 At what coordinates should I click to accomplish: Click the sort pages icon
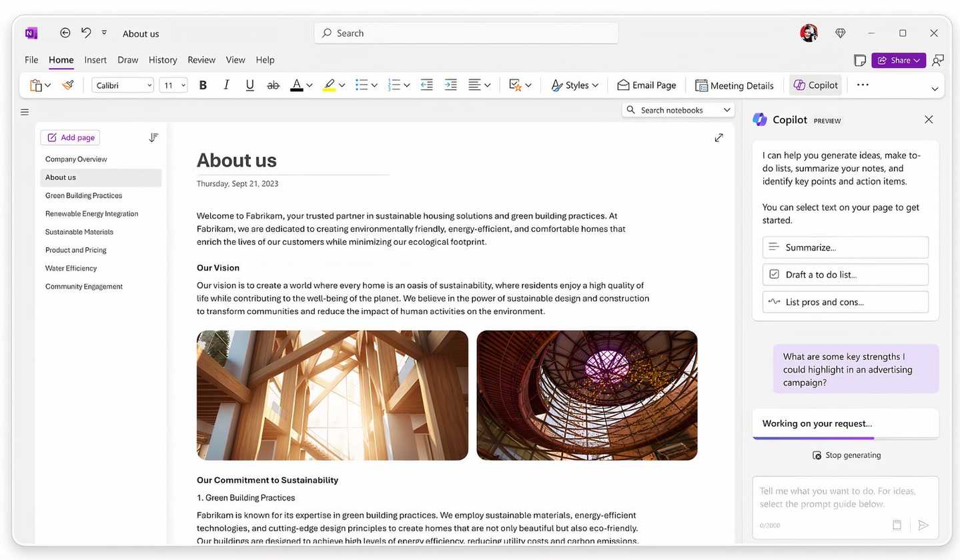pyautogui.click(x=153, y=137)
